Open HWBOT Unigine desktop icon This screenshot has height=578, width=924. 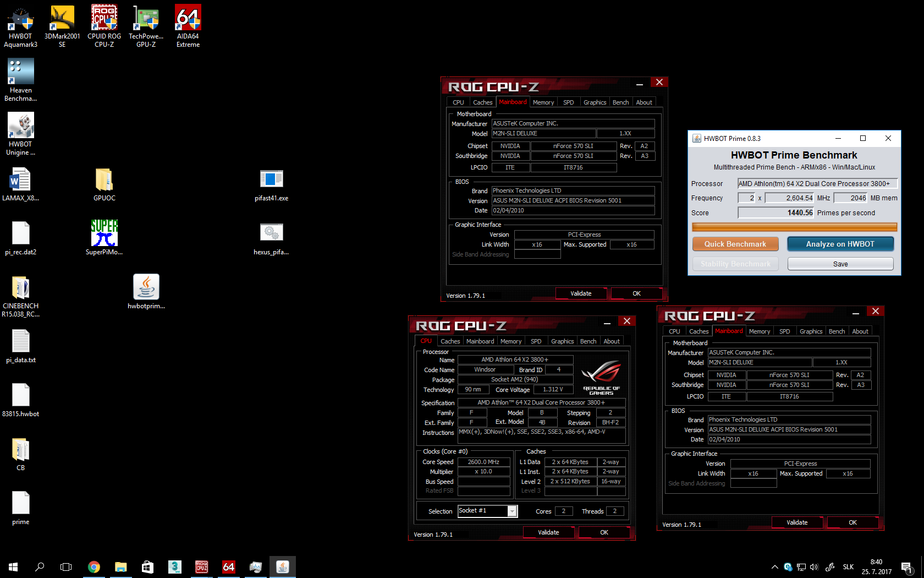[x=20, y=134]
